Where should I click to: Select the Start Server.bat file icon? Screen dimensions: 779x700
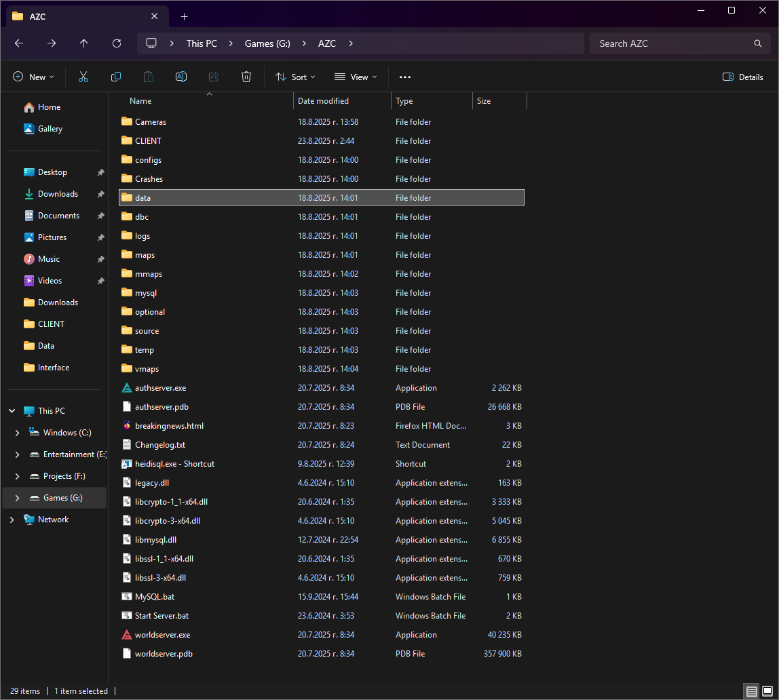(x=127, y=616)
